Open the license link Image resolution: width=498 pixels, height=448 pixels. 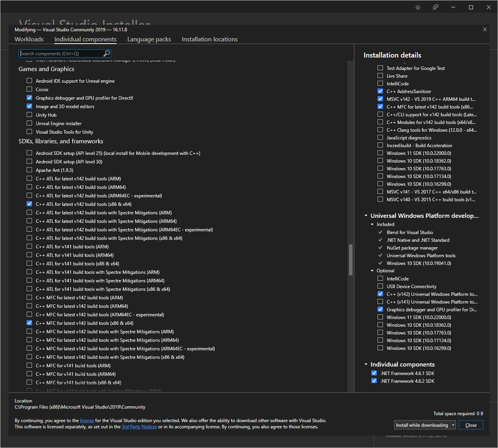coord(87,421)
